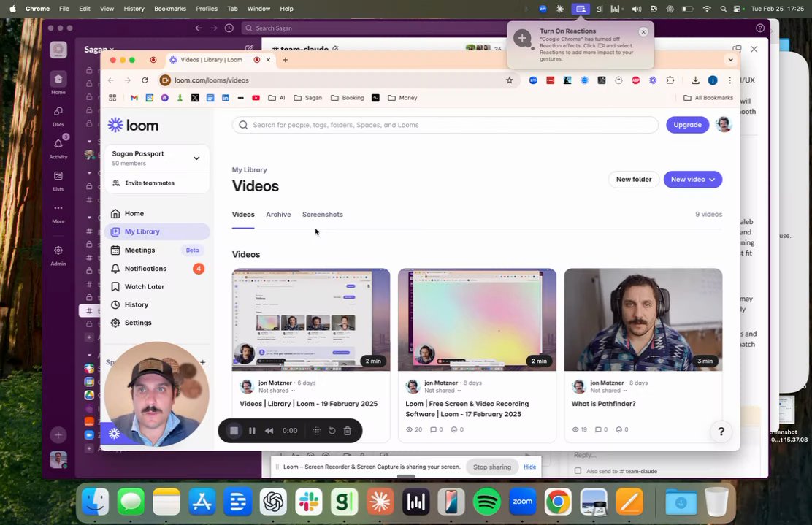Check Also send to team-claude in Slack
The height and width of the screenshot is (525, 812).
578,471
